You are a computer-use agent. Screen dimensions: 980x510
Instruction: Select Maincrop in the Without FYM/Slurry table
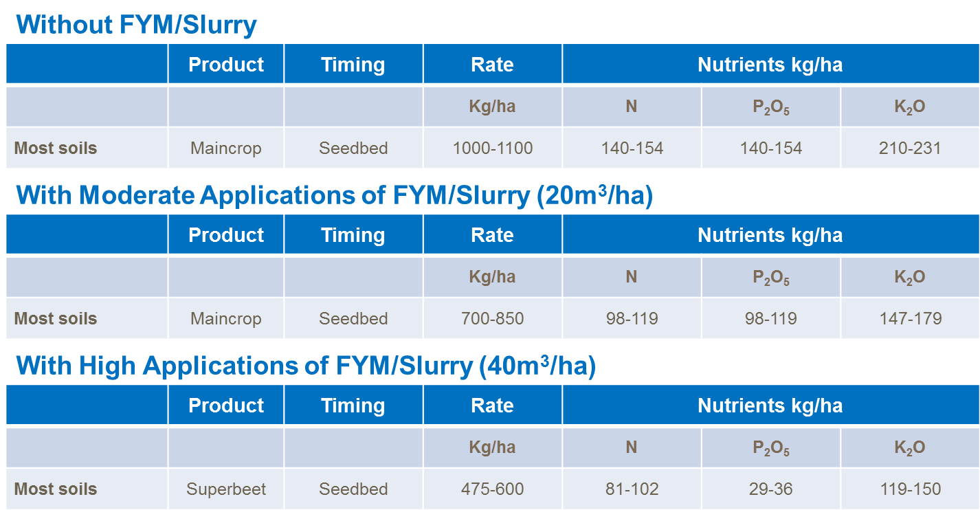[226, 148]
